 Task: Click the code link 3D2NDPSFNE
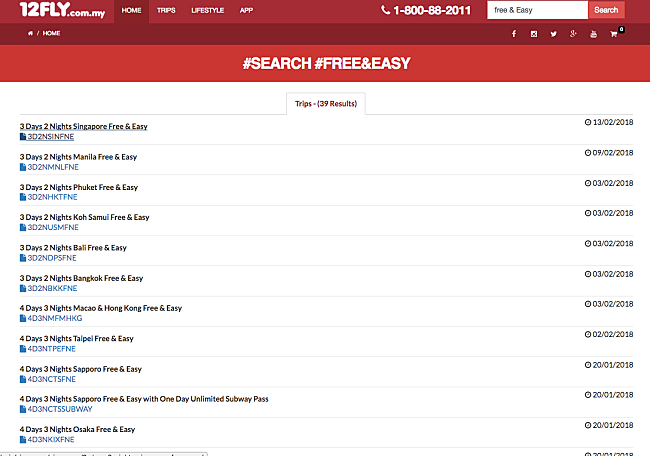[52, 258]
